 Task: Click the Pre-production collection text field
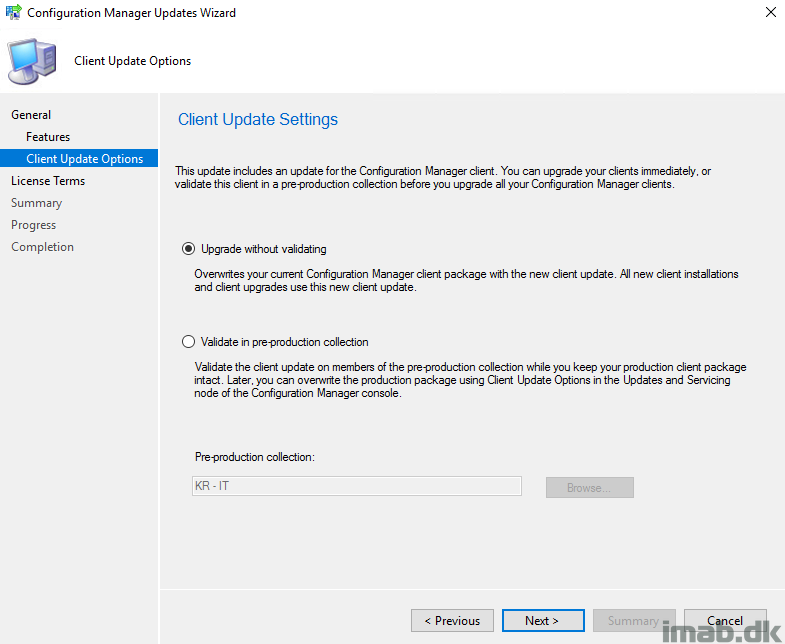[x=357, y=486]
